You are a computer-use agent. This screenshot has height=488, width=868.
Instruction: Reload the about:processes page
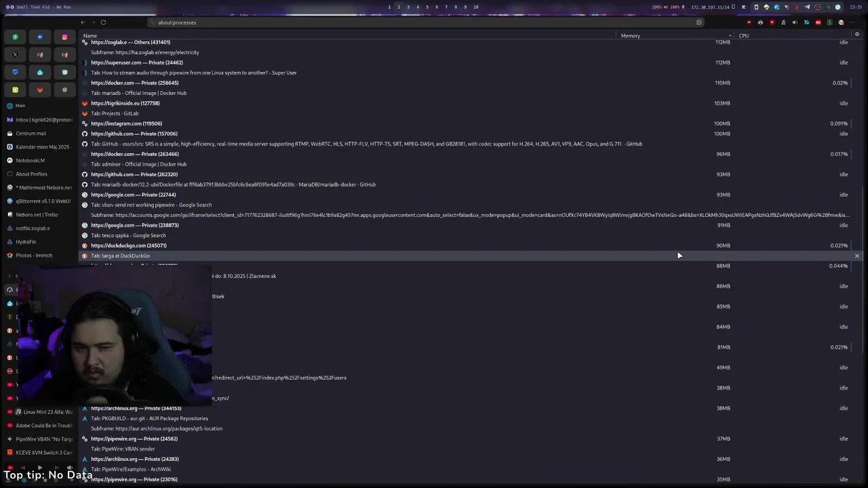click(103, 22)
